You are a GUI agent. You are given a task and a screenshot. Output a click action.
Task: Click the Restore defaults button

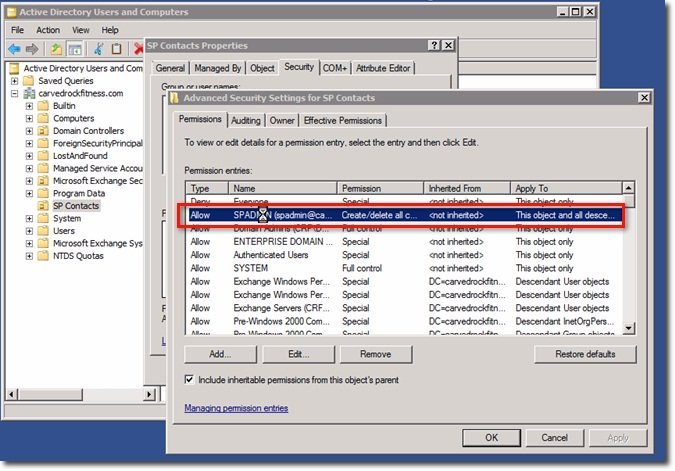click(585, 354)
